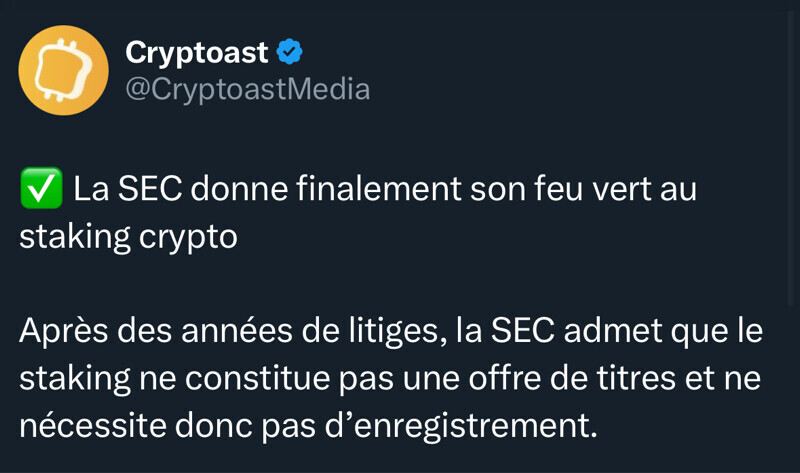Select the "staking crypto" headline line

coord(128,238)
